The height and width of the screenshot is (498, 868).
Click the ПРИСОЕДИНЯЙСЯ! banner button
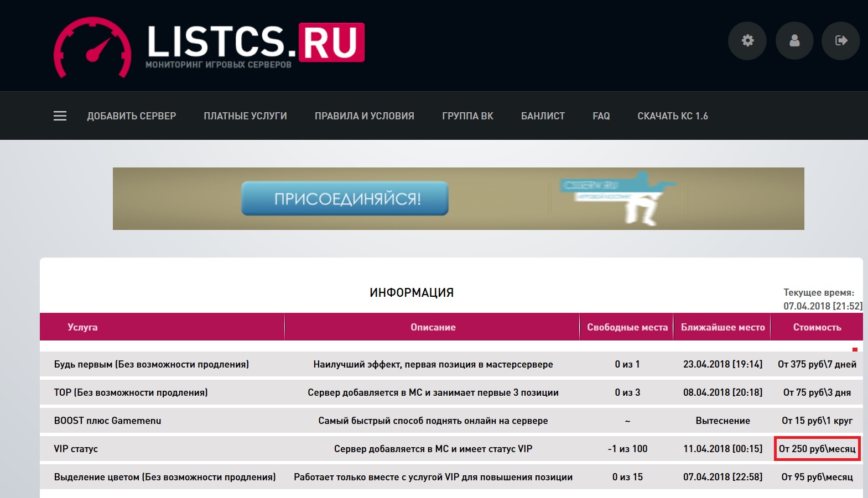click(x=345, y=198)
